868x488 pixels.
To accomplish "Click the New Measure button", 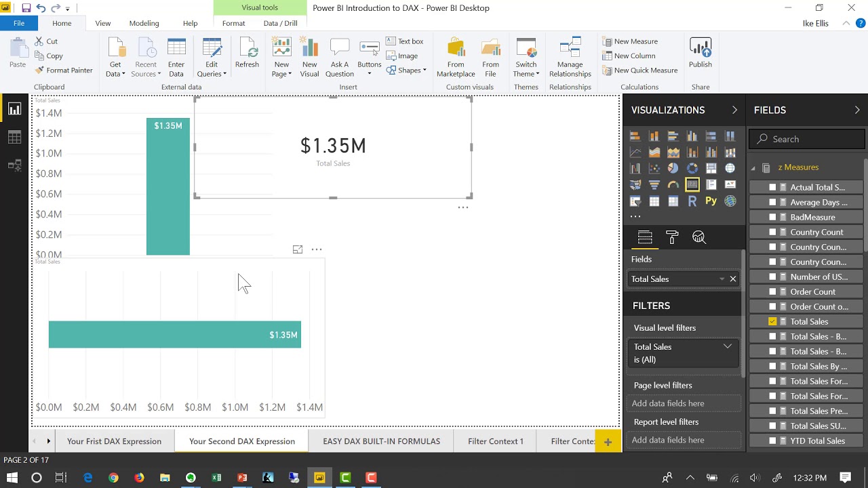I will [630, 41].
